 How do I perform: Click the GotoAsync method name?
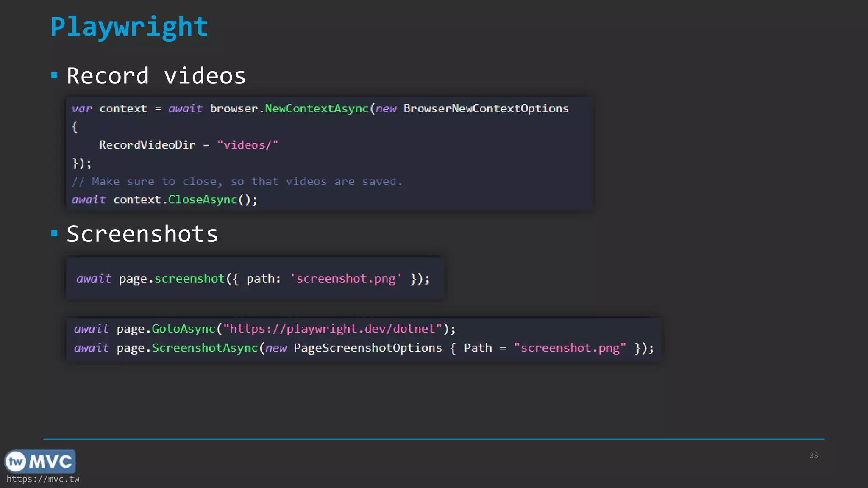click(183, 329)
